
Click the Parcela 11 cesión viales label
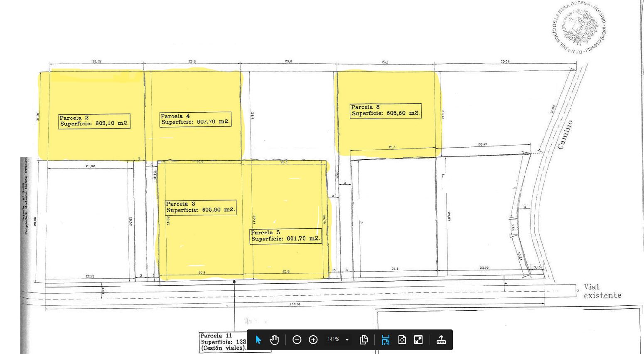pyautogui.click(x=223, y=342)
